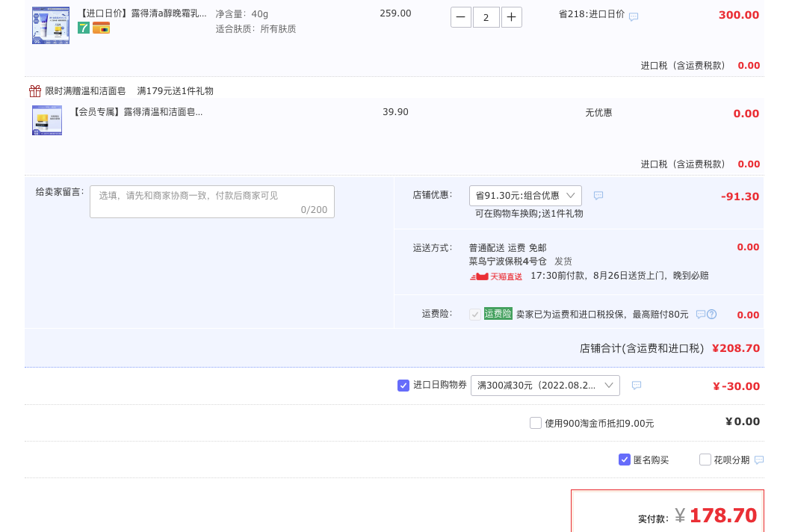The height and width of the screenshot is (532, 786).
Task: Increase quantity with the plus button
Action: click(511, 17)
